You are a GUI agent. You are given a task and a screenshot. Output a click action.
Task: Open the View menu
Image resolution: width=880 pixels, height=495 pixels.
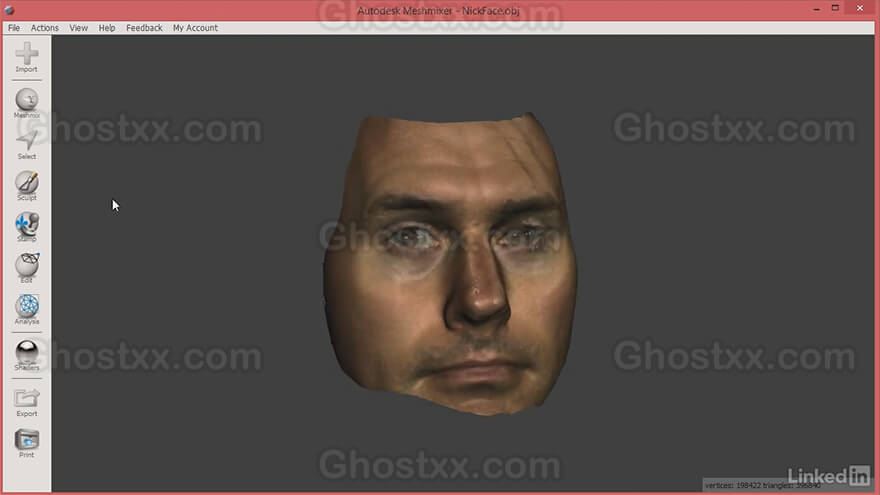point(79,28)
